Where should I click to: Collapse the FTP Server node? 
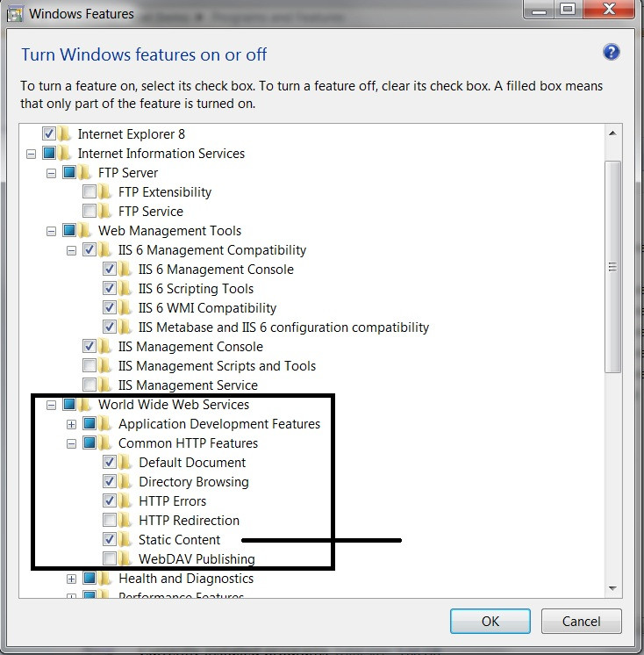pos(51,173)
